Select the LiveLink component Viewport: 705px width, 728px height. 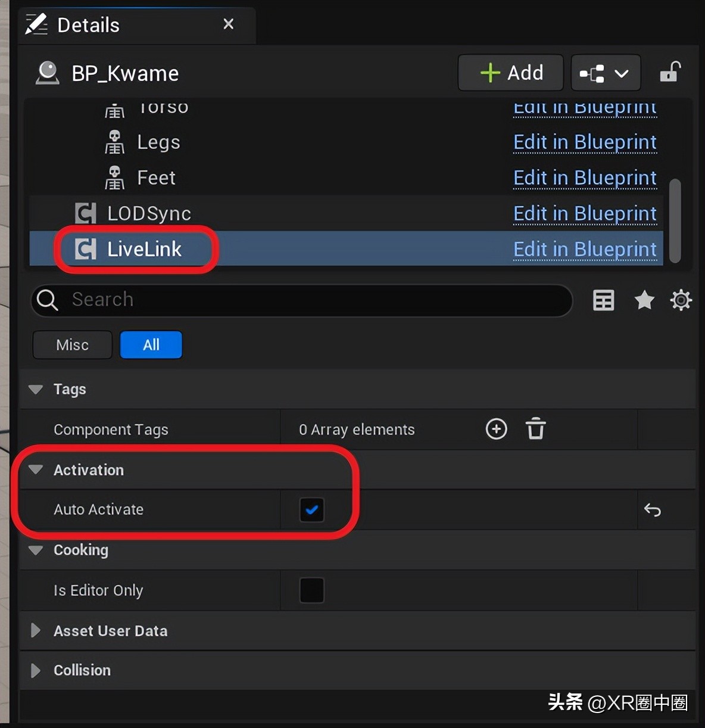[x=345, y=249]
